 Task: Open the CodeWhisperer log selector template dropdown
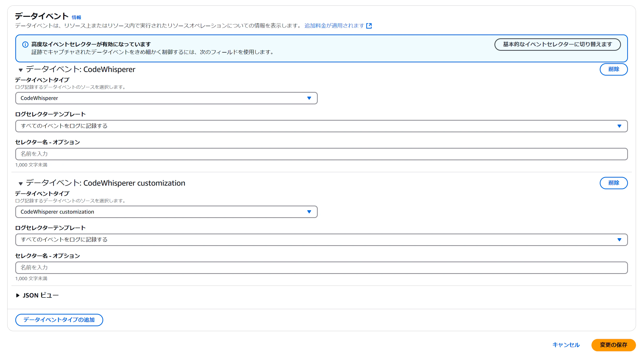(321, 126)
